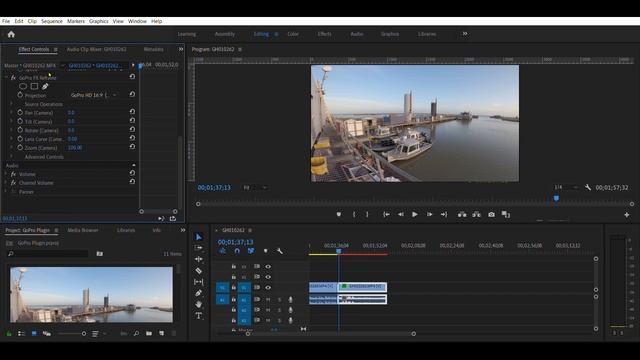Select the Track Select Forward tool

pyautogui.click(x=199, y=248)
